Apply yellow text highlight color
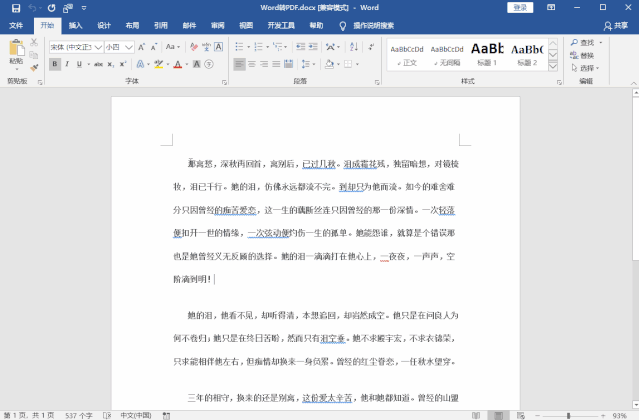This screenshot has width=639, height=420. pos(159,64)
